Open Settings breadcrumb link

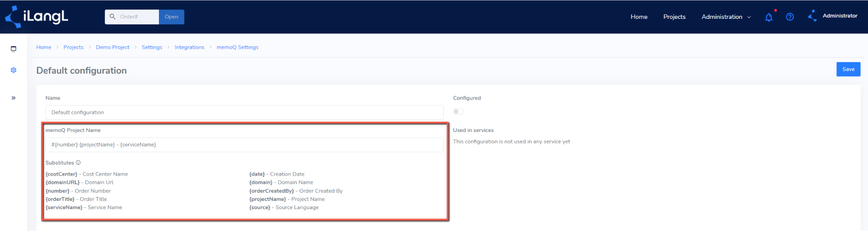[152, 47]
